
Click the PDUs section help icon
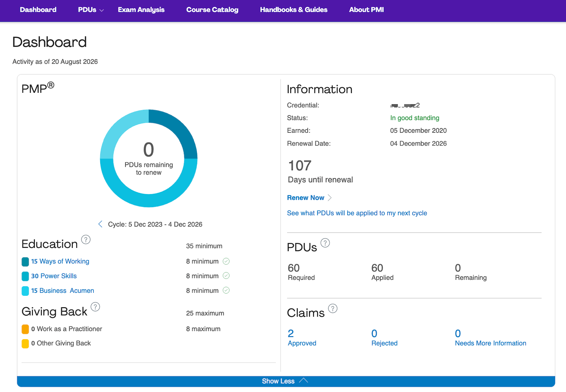(325, 243)
